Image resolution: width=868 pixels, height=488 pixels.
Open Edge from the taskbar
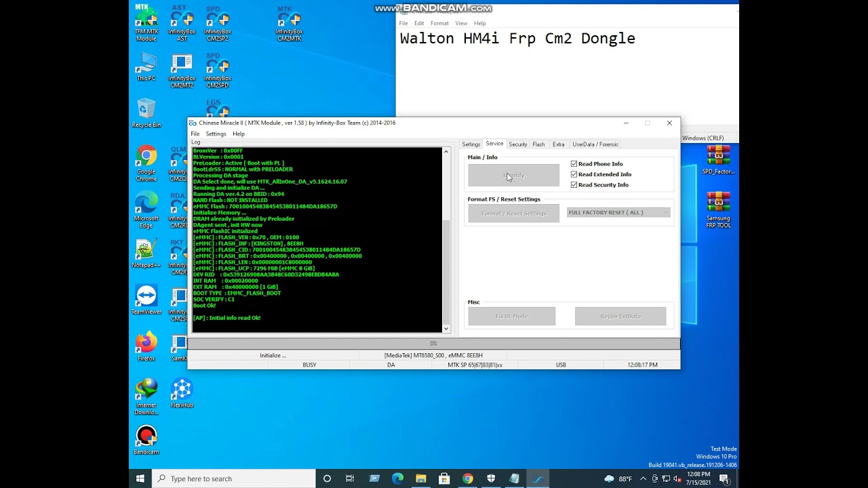tap(397, 479)
